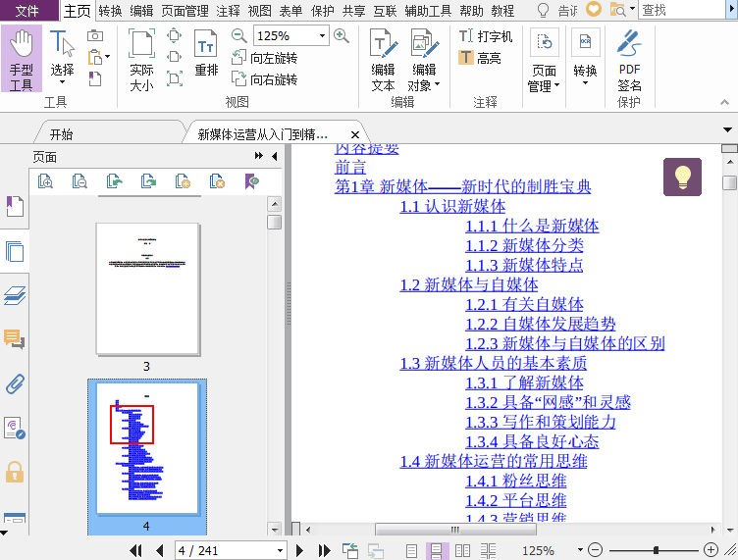Toggle continuous page view mode
738x560 pixels.
(x=436, y=550)
